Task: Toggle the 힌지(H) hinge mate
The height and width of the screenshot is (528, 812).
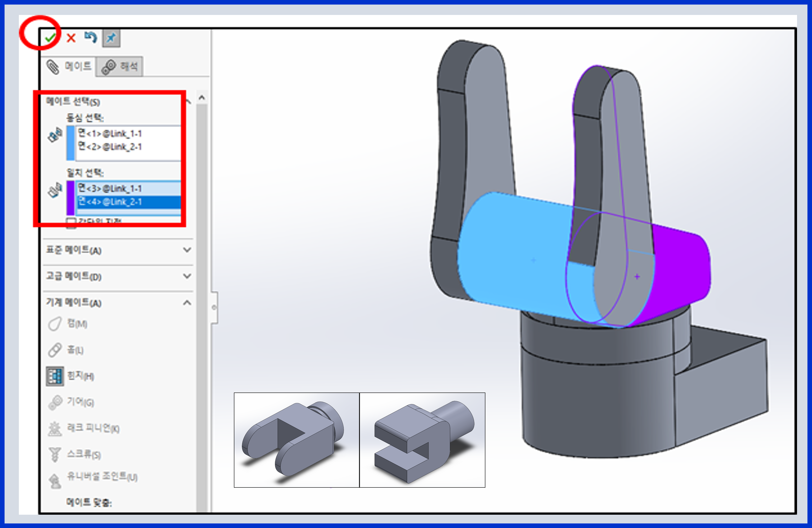Action: coord(55,376)
